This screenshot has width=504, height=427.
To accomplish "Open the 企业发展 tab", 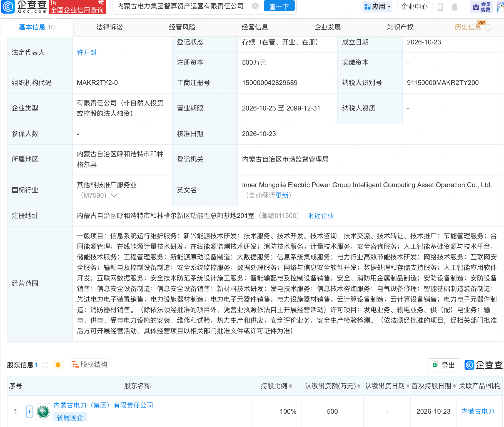I will tap(328, 27).
